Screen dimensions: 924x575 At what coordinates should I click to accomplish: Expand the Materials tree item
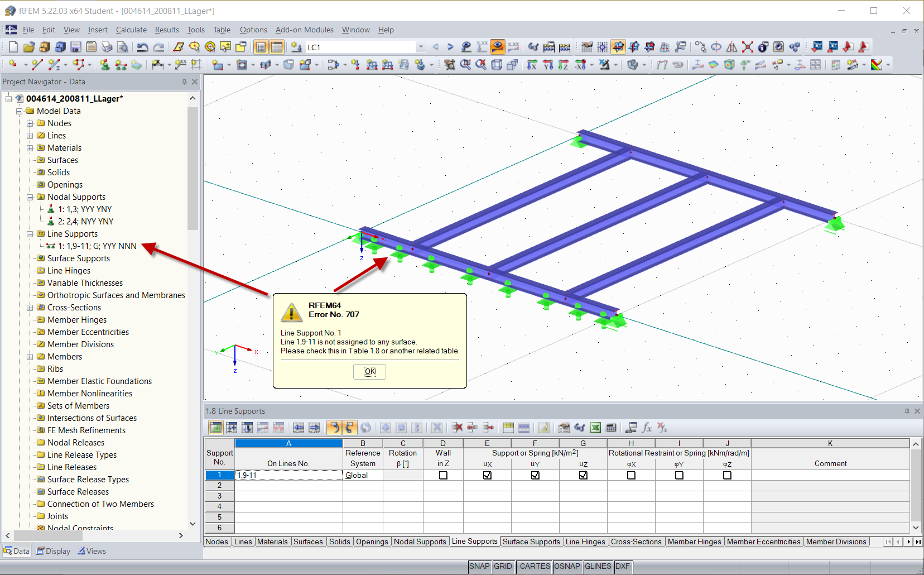(30, 148)
